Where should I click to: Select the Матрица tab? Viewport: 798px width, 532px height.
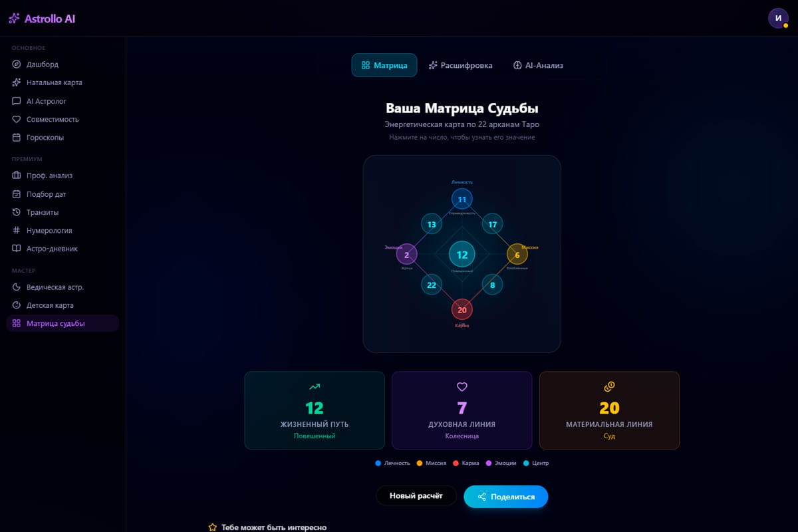click(x=384, y=65)
